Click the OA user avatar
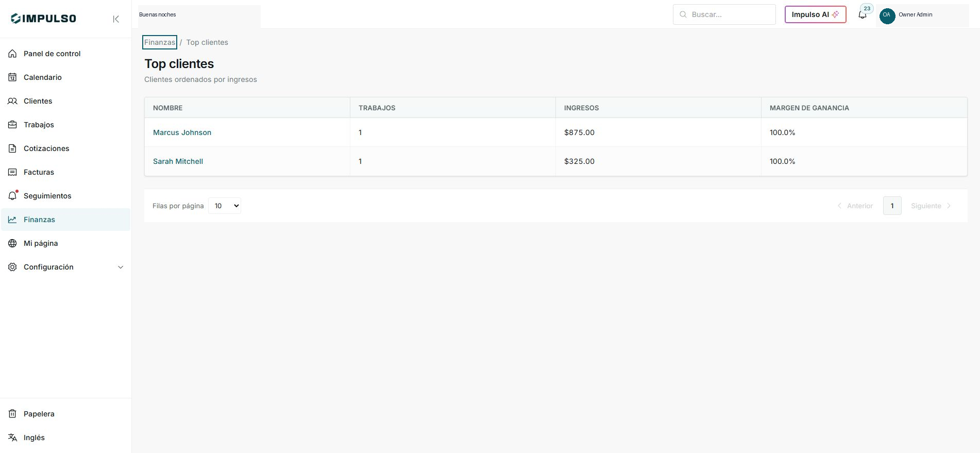 click(x=887, y=15)
